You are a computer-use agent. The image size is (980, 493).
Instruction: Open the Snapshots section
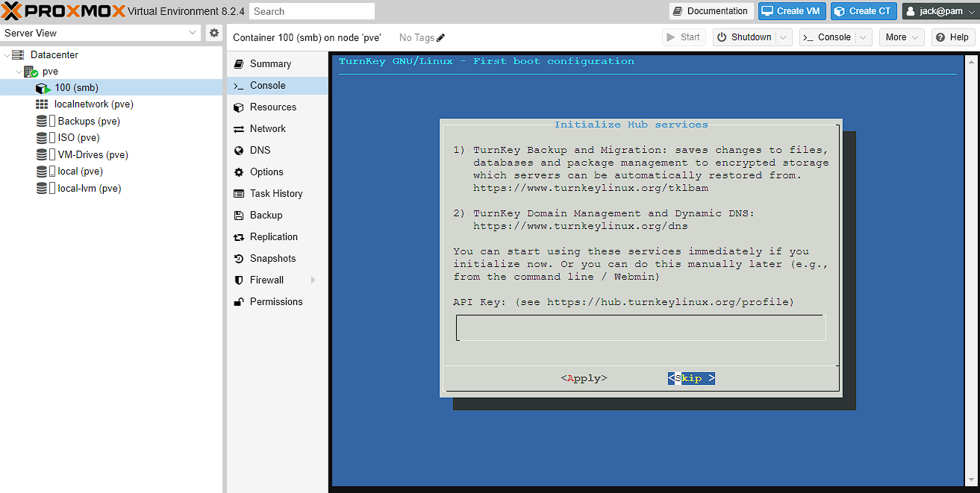tap(272, 258)
